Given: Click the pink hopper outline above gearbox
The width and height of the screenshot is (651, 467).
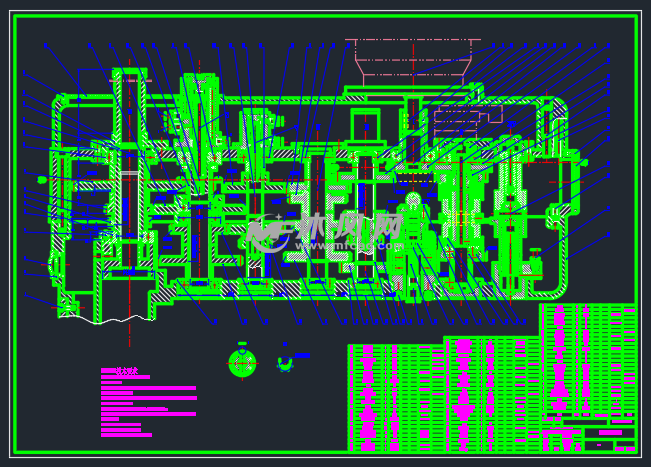Looking at the screenshot, I should point(413,62).
